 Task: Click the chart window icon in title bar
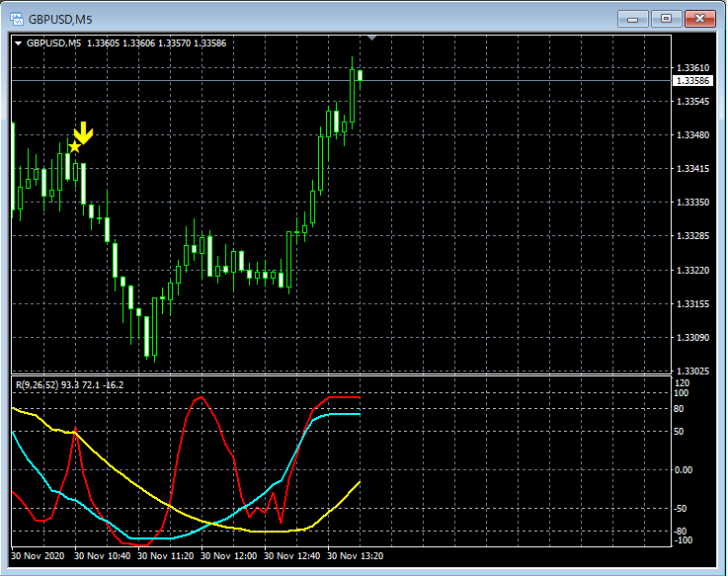point(17,18)
